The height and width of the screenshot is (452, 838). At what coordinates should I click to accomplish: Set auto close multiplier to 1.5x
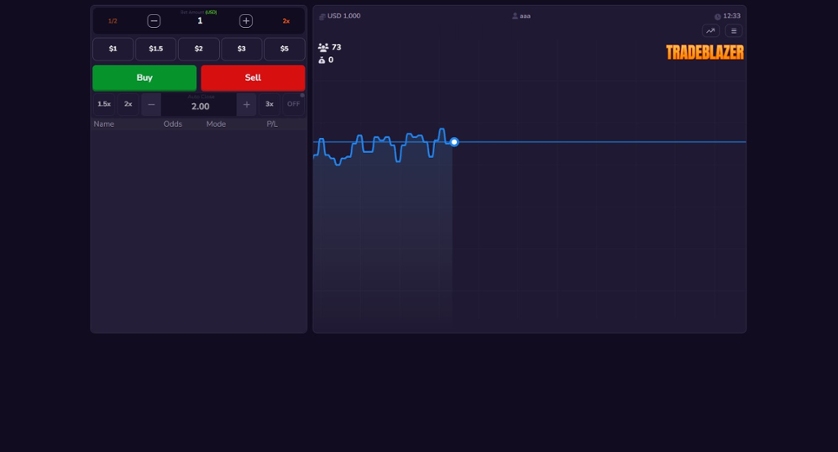point(104,104)
